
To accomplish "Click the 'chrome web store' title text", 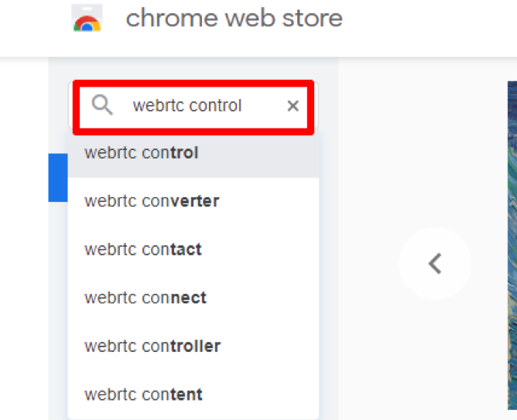I will 234,18.
